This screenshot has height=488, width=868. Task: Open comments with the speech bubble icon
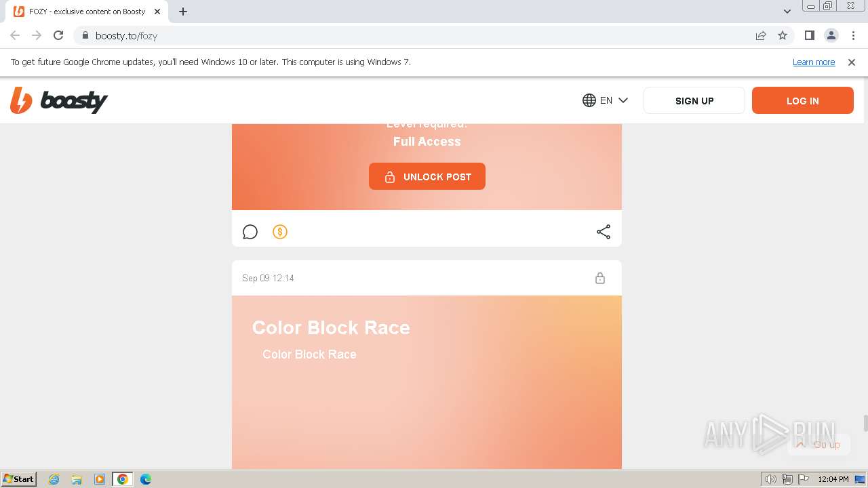pos(250,232)
